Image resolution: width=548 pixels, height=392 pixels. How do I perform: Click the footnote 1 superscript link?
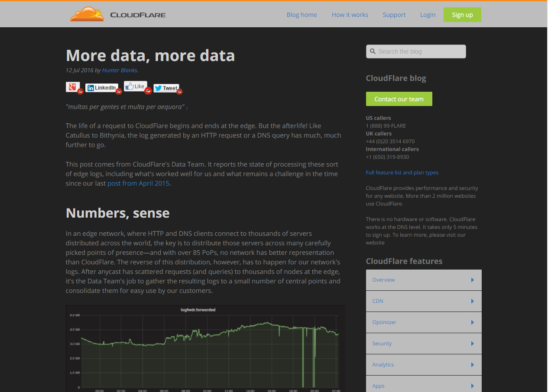point(187,108)
